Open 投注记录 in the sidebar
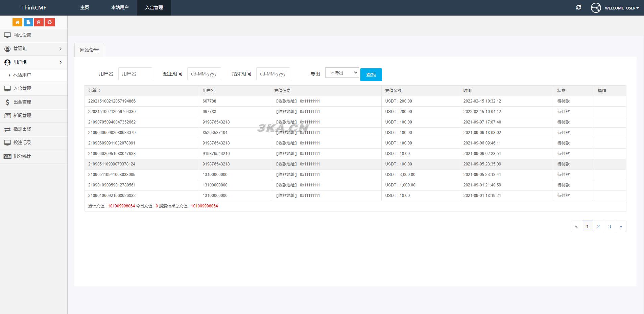The width and height of the screenshot is (644, 314). tap(33, 143)
